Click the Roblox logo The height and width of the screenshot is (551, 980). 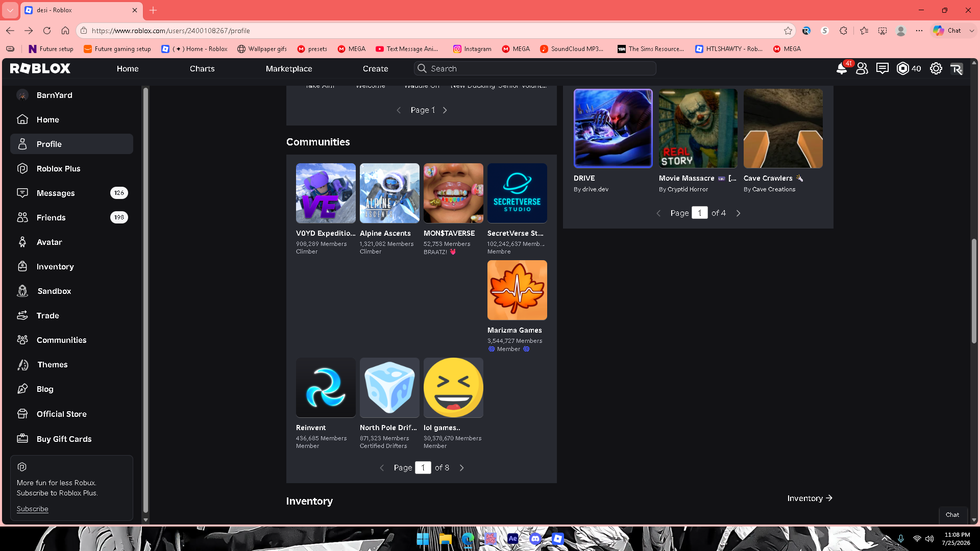coord(40,68)
